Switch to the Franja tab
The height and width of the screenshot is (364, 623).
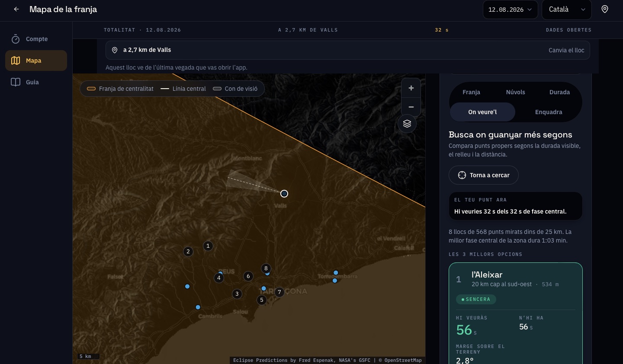[x=471, y=92]
